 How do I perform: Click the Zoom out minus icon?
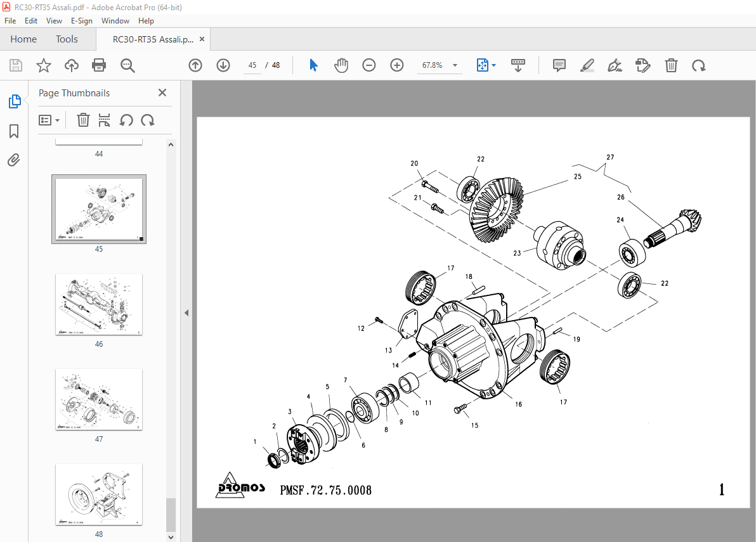369,65
